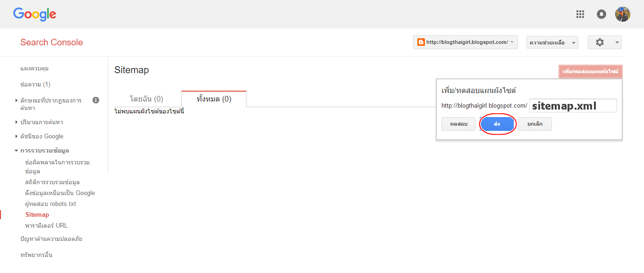Open the ความช่วยเหลือ help dropdown
Image resolution: width=644 pixels, height=273 pixels.
[552, 43]
